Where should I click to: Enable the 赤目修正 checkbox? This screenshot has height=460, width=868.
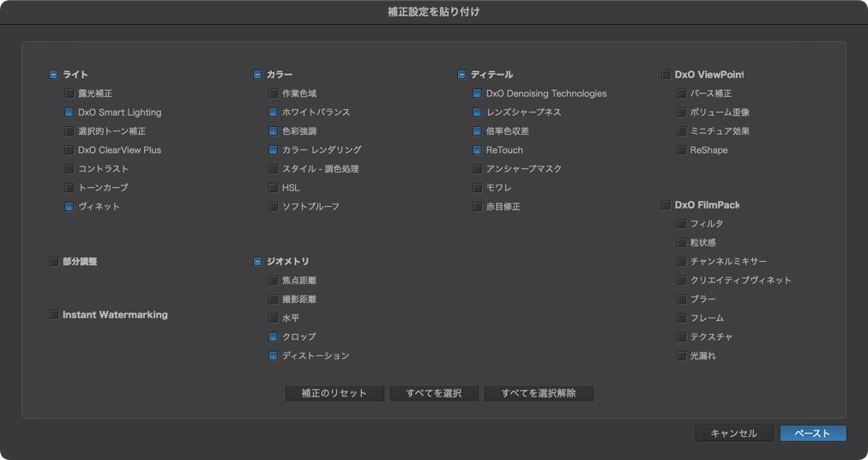point(477,207)
